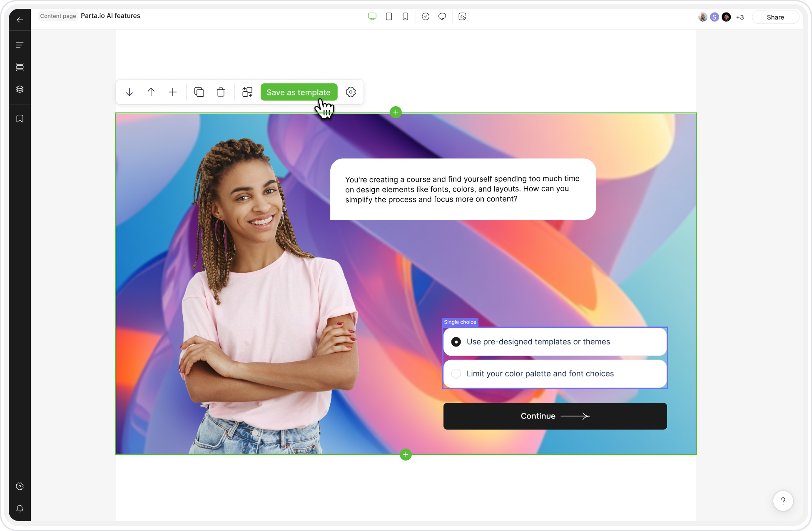This screenshot has width=812, height=531.
Task: Open the bookmark icon in sidebar
Action: [x=20, y=119]
